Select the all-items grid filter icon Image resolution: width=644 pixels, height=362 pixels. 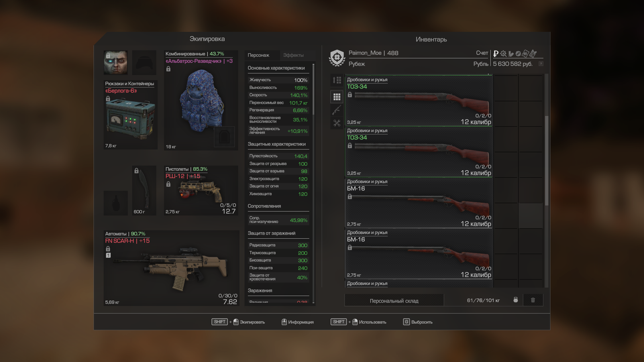(337, 97)
